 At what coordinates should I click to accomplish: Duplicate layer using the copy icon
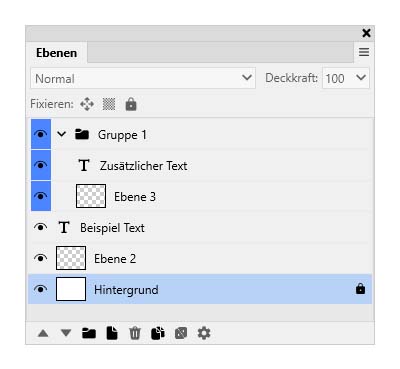pyautogui.click(x=158, y=333)
